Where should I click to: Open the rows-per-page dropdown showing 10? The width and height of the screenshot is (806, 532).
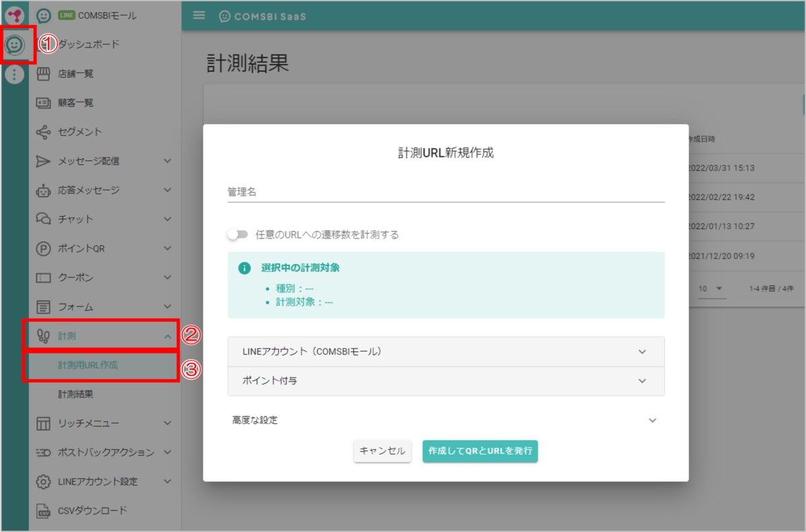711,288
